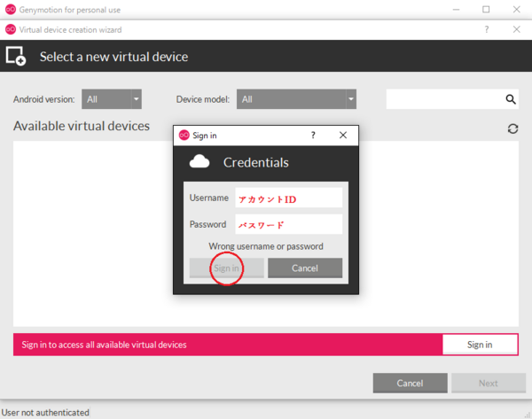Maximize the Genymotion main window
Viewport: 532px width, 419px height.
pyautogui.click(x=486, y=10)
